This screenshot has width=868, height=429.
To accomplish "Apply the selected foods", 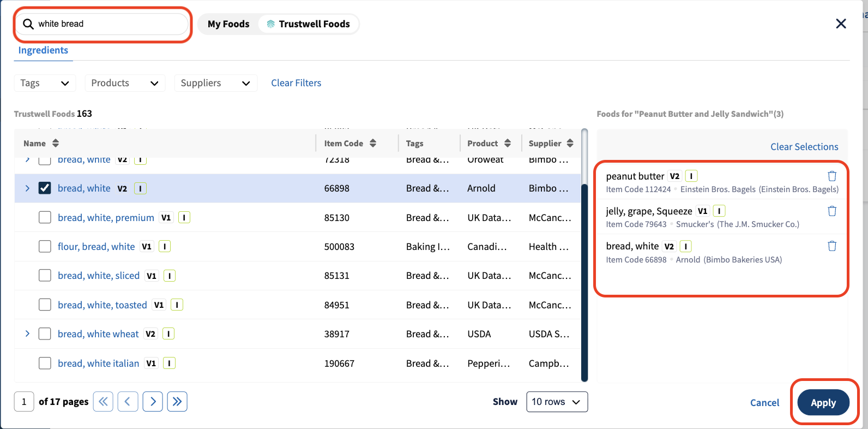I will 823,403.
